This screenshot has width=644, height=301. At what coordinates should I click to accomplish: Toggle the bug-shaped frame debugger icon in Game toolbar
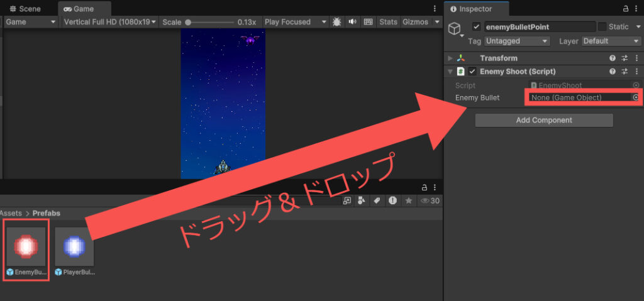[x=338, y=22]
